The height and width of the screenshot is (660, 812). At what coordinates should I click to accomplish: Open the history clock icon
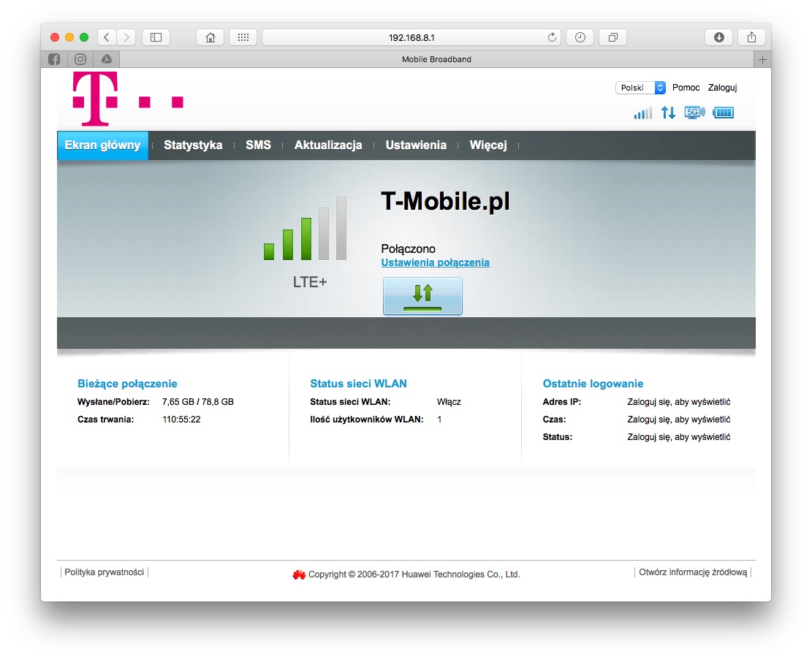click(x=580, y=37)
